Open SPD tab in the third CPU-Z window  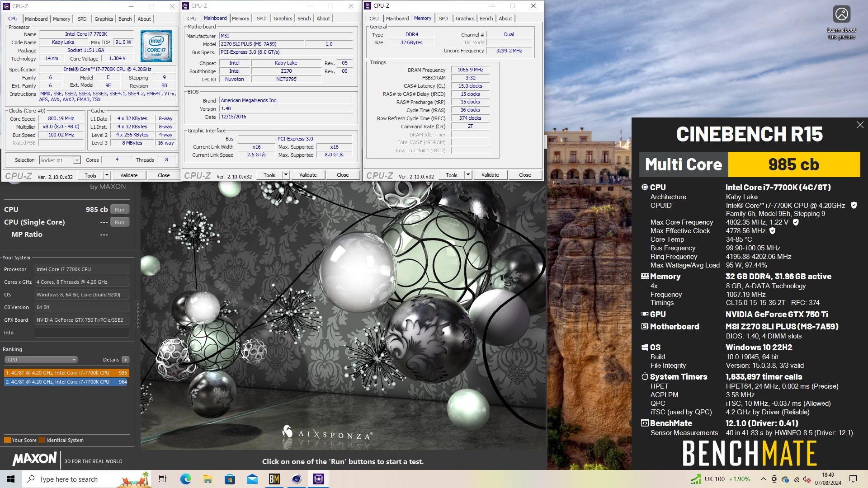[x=443, y=19]
